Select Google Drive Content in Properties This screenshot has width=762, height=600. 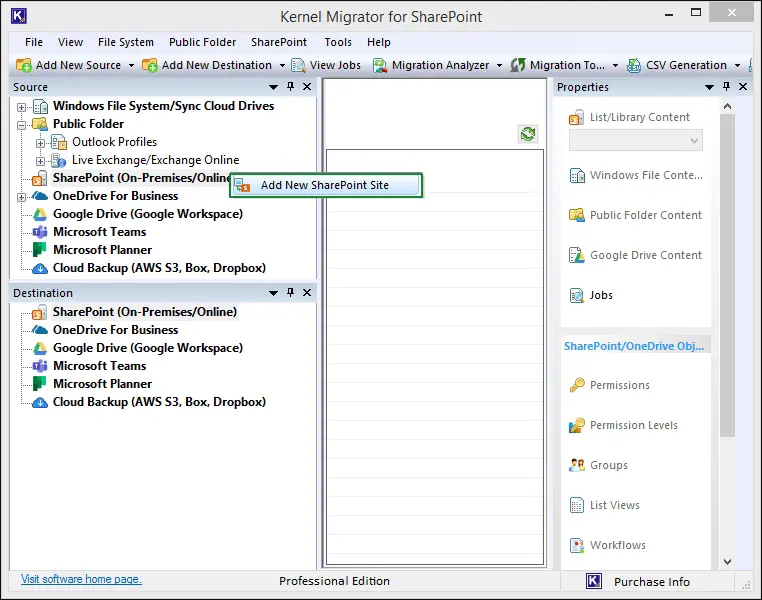[x=645, y=255]
